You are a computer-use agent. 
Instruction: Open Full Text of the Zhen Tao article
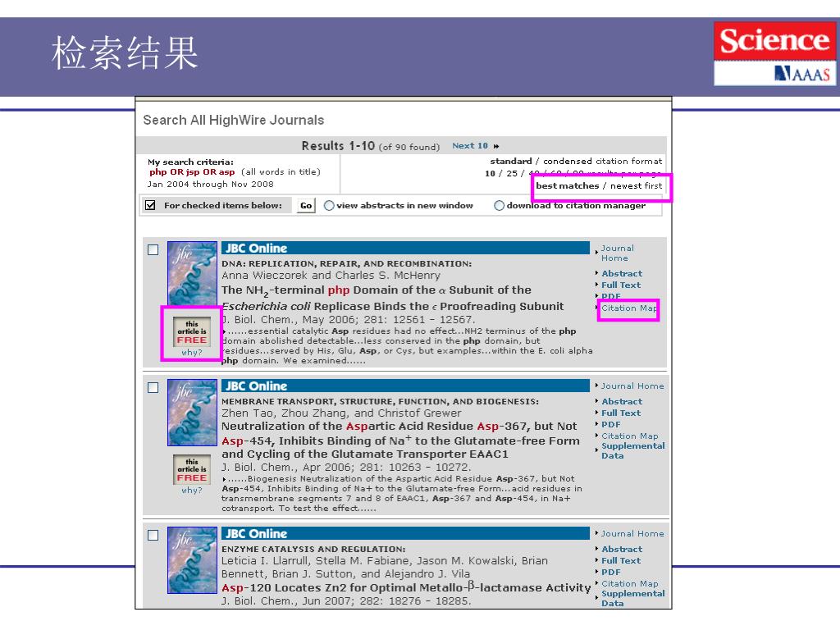pos(621,413)
